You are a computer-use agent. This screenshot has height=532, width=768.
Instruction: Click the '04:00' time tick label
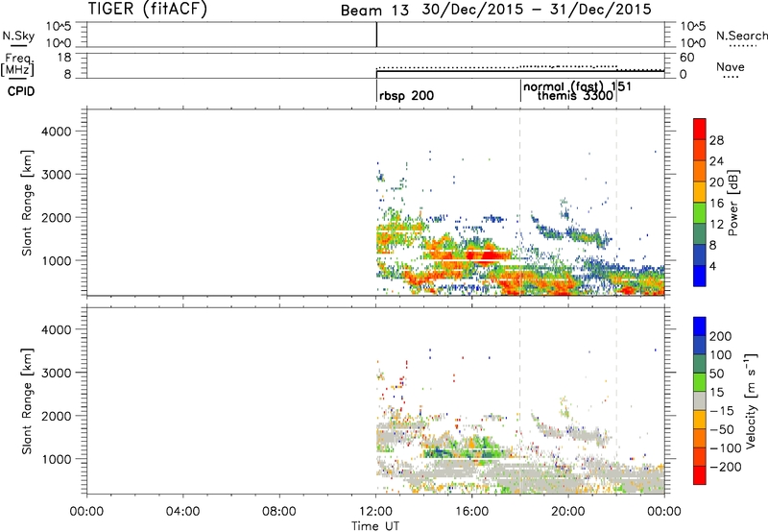pyautogui.click(x=183, y=512)
